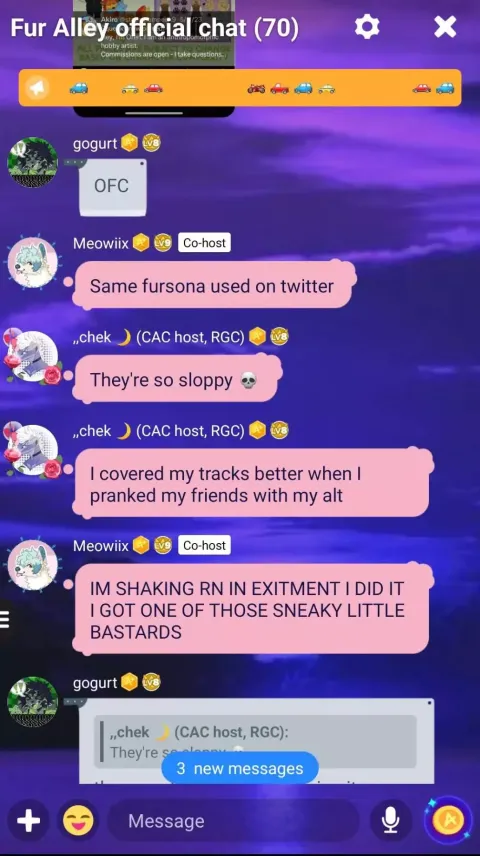Tap the Fur Alley official chat title
The height and width of the screenshot is (856, 480).
(155, 27)
